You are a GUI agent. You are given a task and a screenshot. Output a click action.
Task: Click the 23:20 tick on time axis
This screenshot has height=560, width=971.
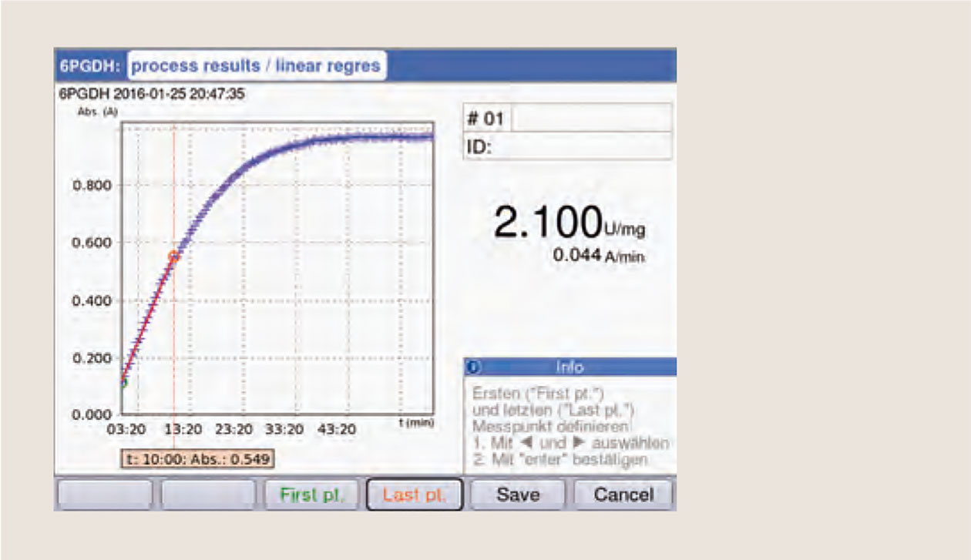pyautogui.click(x=233, y=429)
